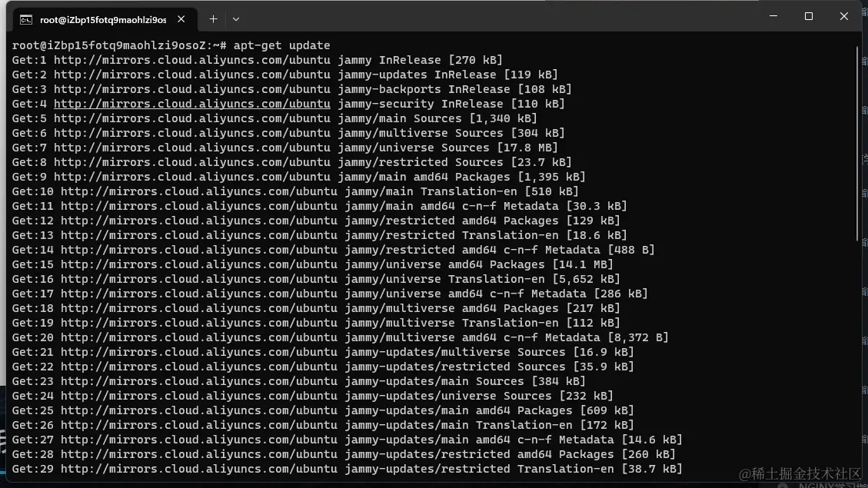
Task: Open a new terminal tab
Action: (x=213, y=19)
